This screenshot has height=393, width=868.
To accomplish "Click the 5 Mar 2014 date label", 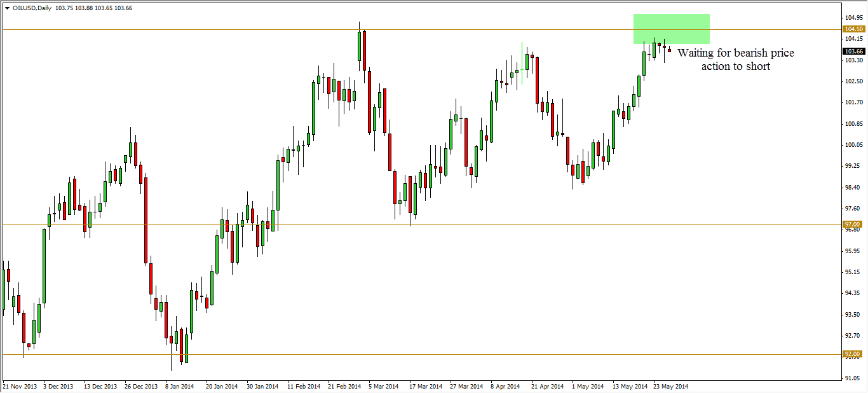I will 384,386.
